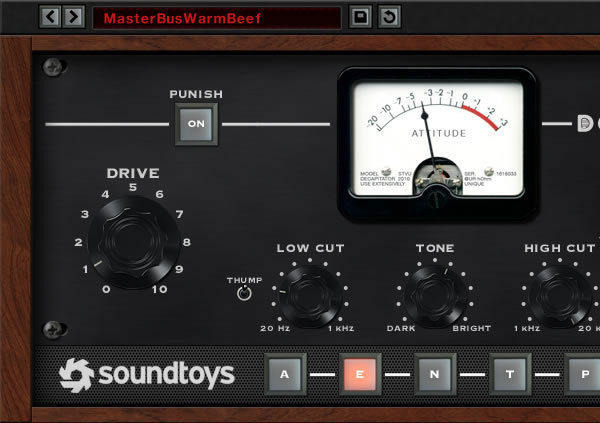Go to the previous preset with left arrow
This screenshot has width=600, height=423.
50,17
